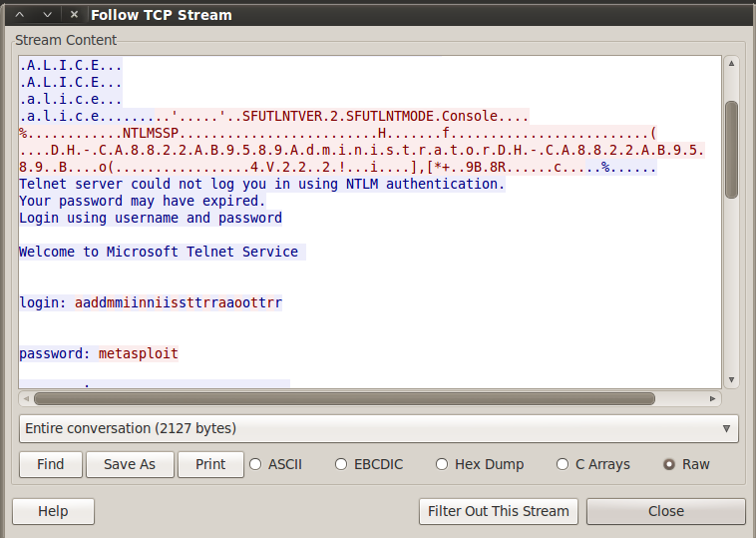Screen dimensions: 756x538
Task: Click the lowercase '.a.l.i.c.e...' line
Action: tap(71, 99)
